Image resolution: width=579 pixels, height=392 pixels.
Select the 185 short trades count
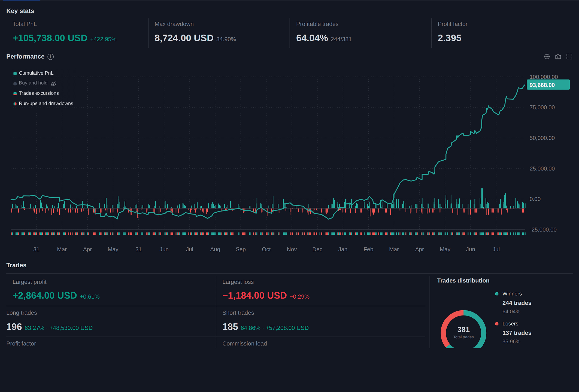[x=230, y=327]
